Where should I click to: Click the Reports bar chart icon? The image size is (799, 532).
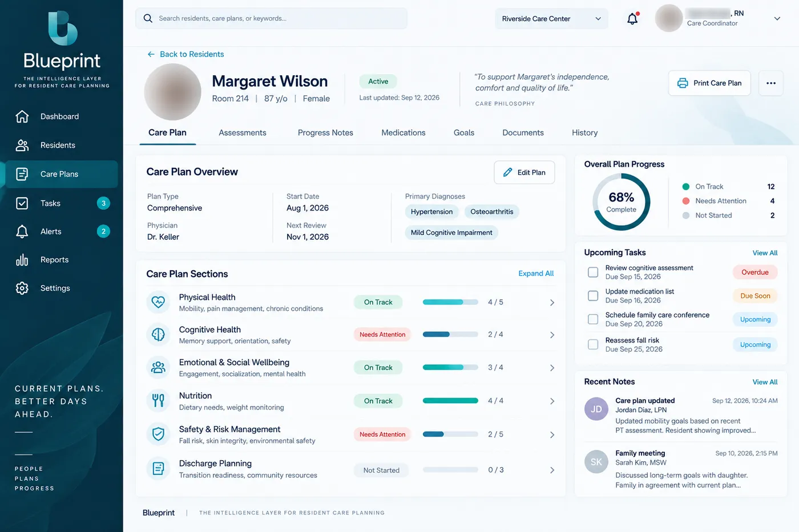click(22, 260)
